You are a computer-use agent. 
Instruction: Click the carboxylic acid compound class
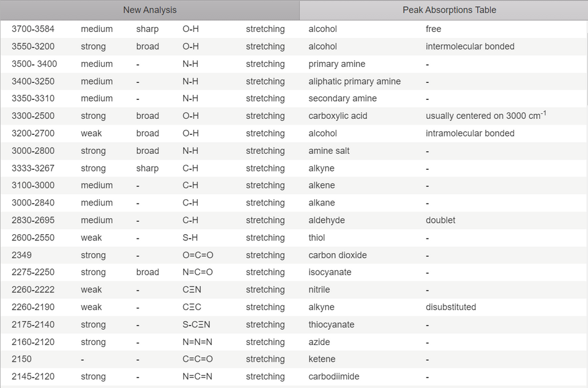pyautogui.click(x=337, y=116)
